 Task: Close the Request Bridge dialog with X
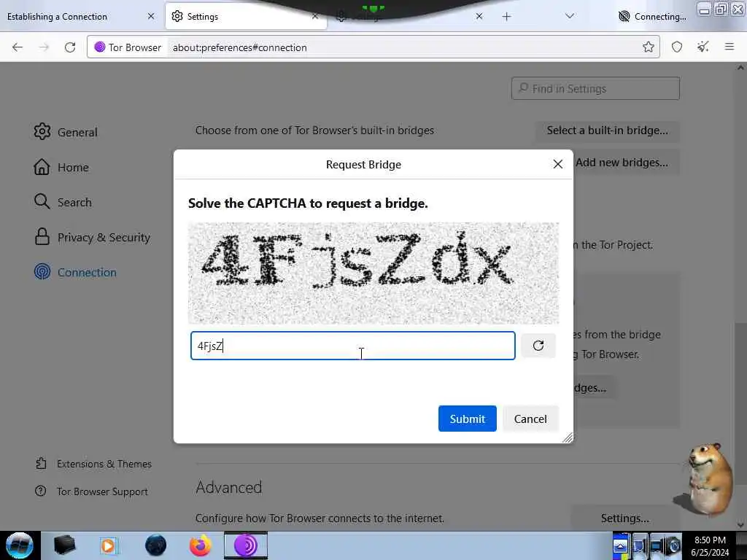(x=558, y=164)
